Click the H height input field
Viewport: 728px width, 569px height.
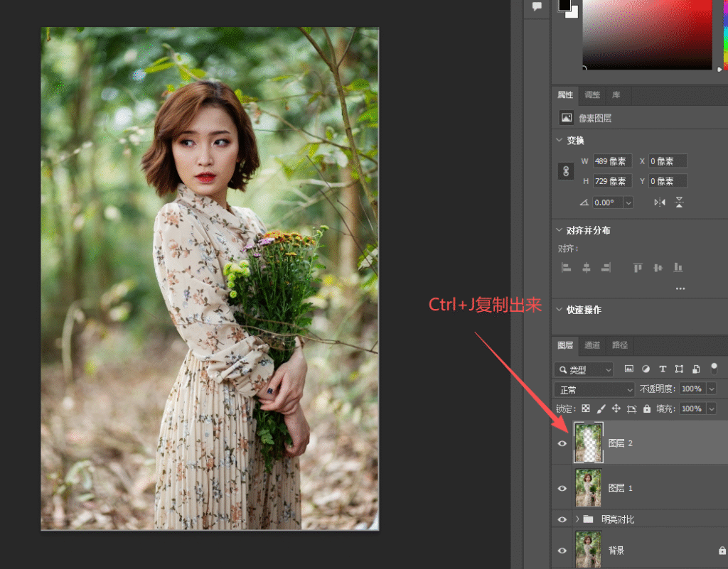[612, 181]
